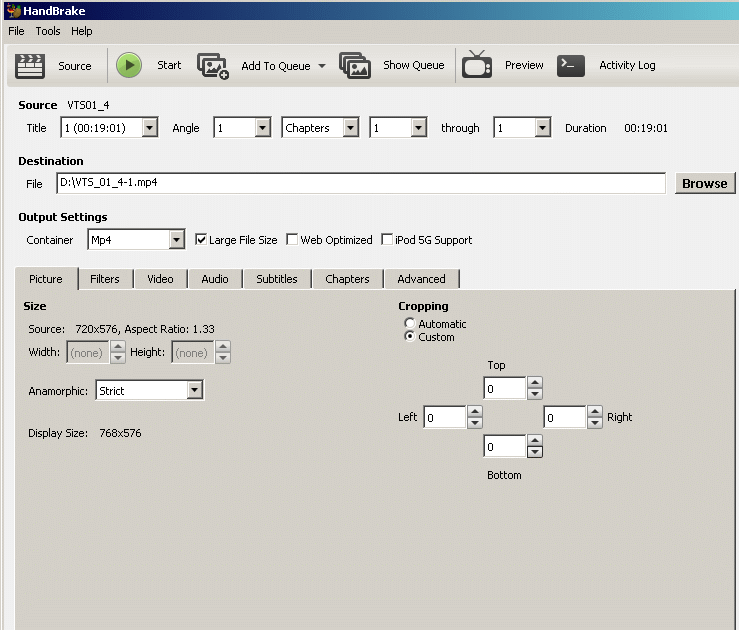Click the Source 720x576 aspect ratio text
This screenshot has width=739, height=630.
coord(145,329)
